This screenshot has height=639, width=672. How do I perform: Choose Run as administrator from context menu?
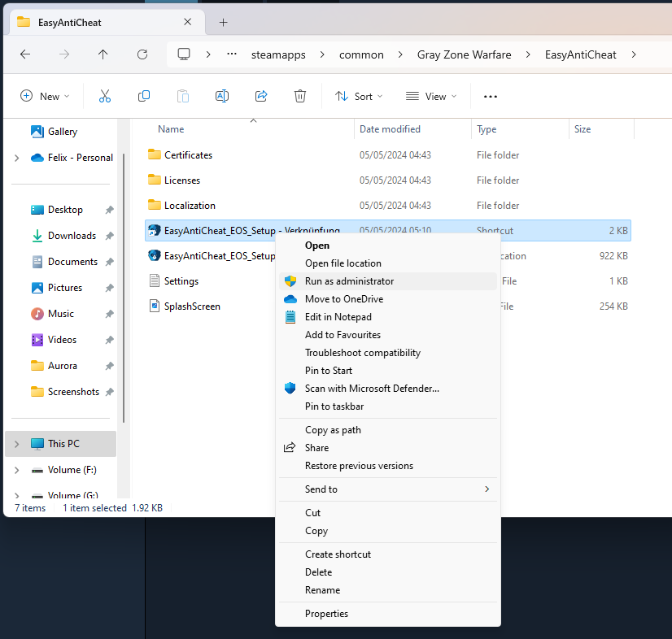[388, 281]
